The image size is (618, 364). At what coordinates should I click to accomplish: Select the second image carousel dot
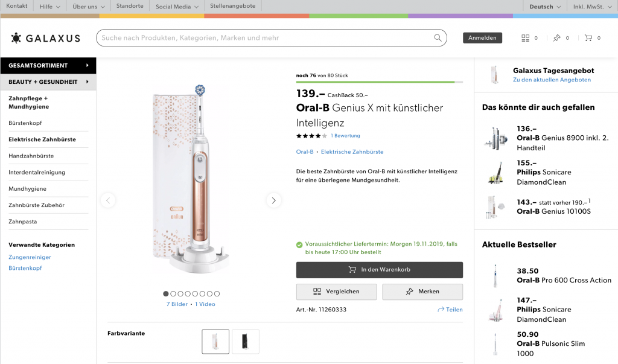pyautogui.click(x=173, y=294)
